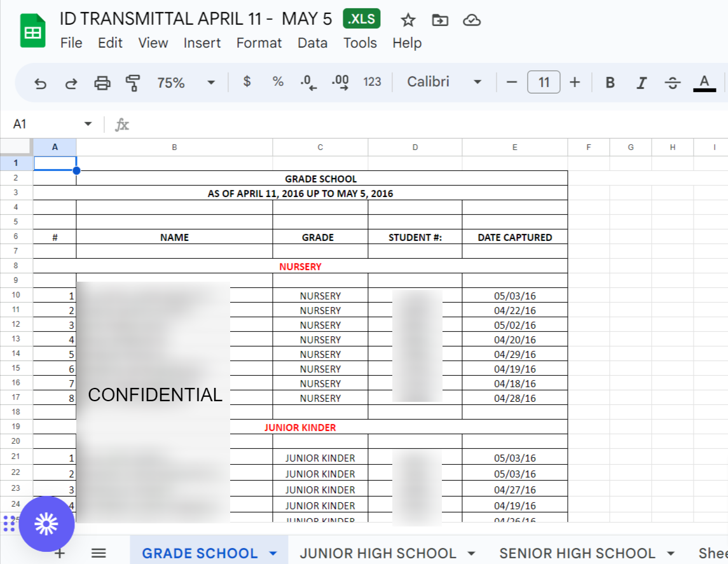728x564 pixels.
Task: Open the Edit menu
Action: pyautogui.click(x=110, y=43)
